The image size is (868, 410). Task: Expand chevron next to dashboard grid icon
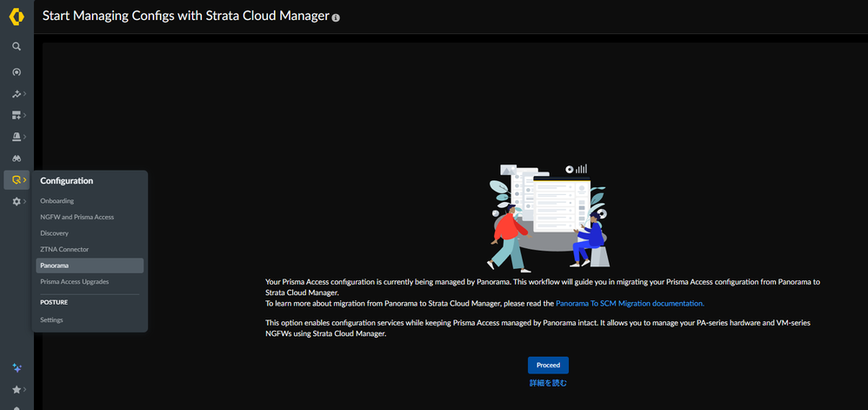click(25, 115)
